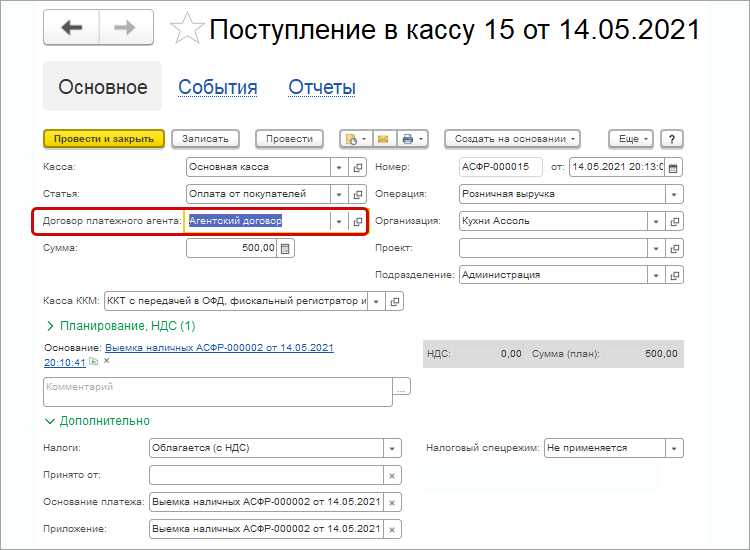
Task: Click the Принято от input field
Action: tap(266, 475)
